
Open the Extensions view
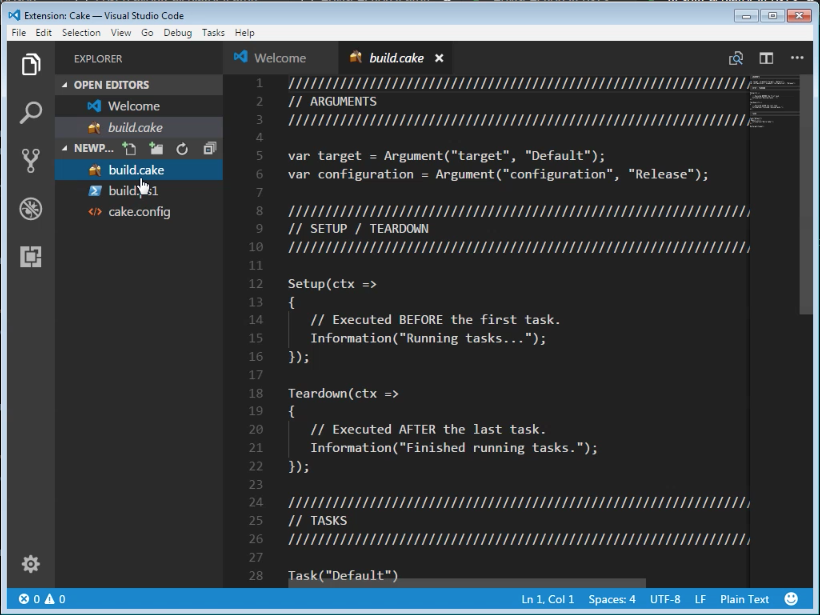coord(31,257)
